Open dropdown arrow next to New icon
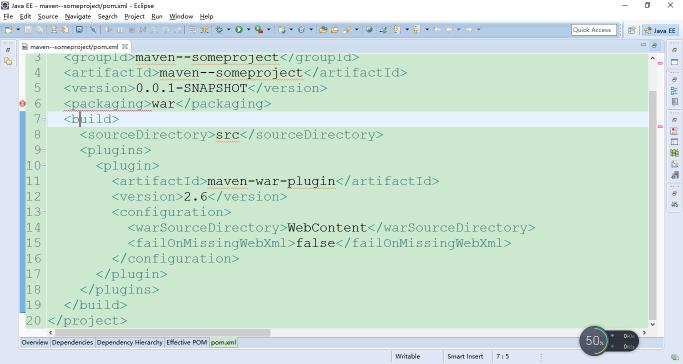The width and height of the screenshot is (683, 364). point(18,30)
